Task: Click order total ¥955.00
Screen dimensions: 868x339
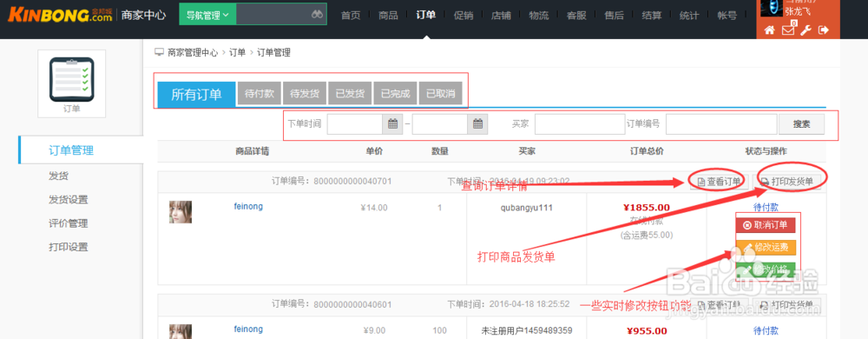Action: point(647,330)
